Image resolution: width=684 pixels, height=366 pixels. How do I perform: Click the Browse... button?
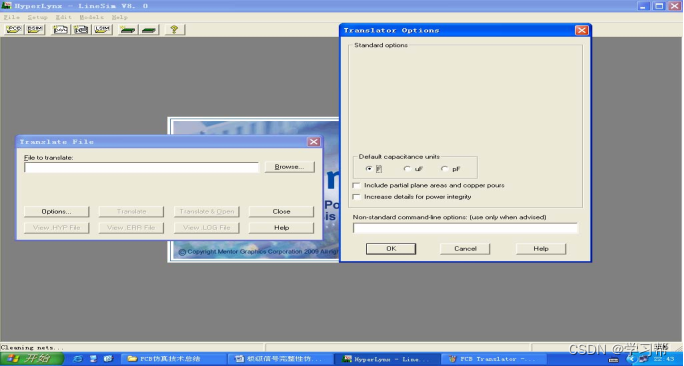pyautogui.click(x=290, y=167)
